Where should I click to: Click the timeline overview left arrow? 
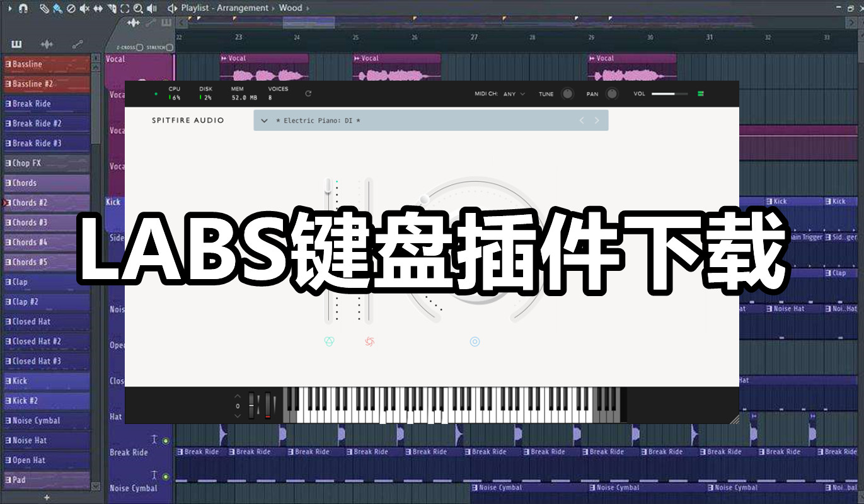[181, 23]
